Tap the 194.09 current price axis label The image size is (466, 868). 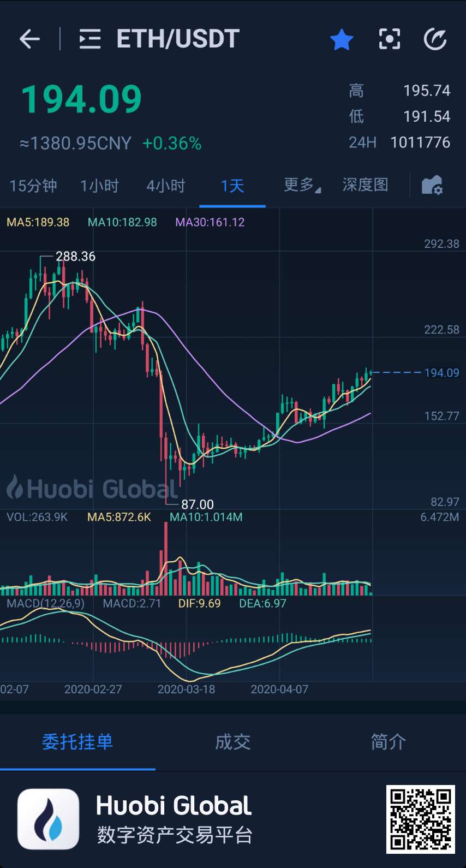442,373
